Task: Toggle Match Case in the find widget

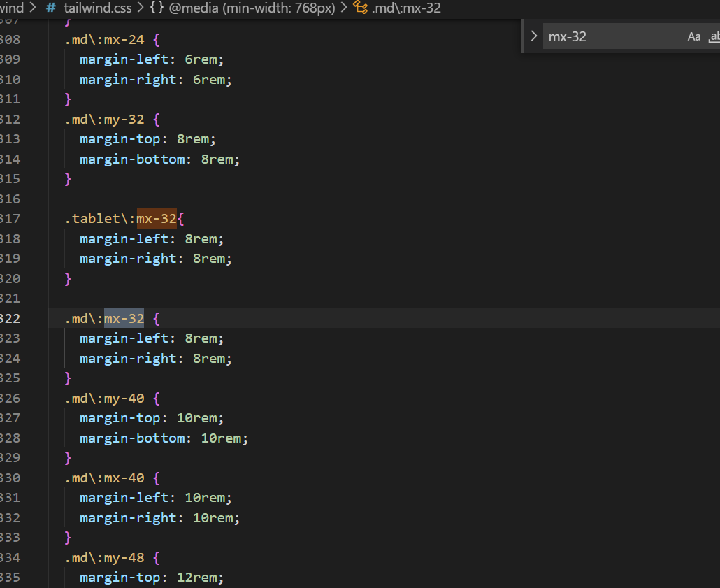Action: click(693, 36)
